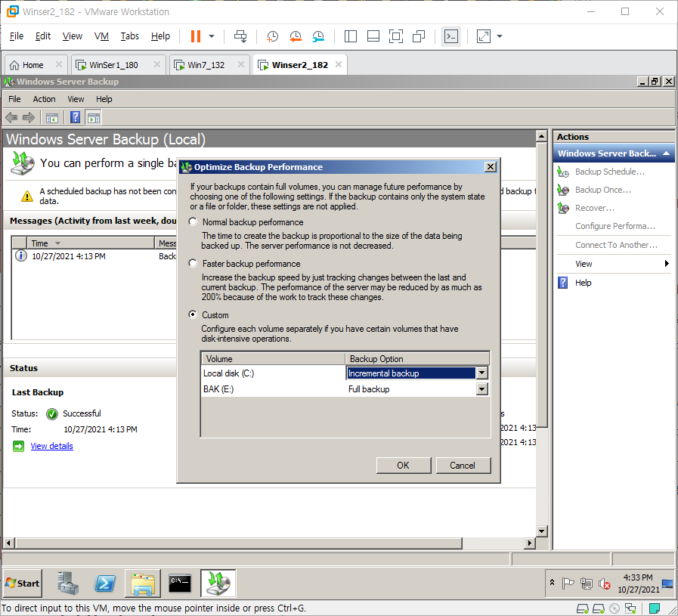The image size is (678, 616).
Task: Open the snapshot manager icon
Action: tap(318, 36)
